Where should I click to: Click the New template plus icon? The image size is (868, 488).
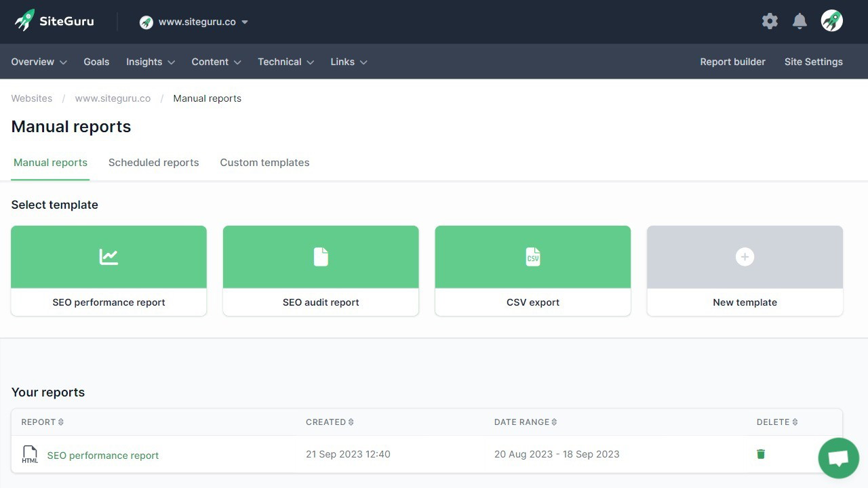[745, 256]
